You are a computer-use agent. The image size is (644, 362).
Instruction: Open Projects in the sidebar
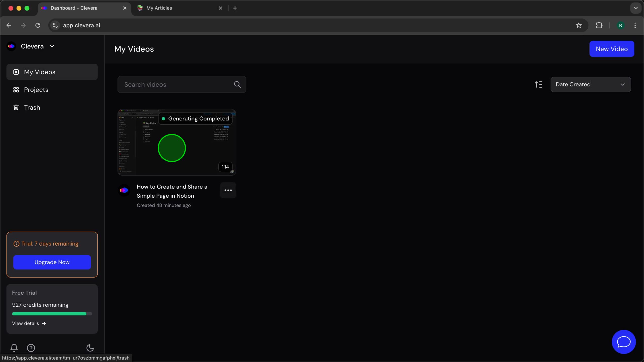pos(36,90)
